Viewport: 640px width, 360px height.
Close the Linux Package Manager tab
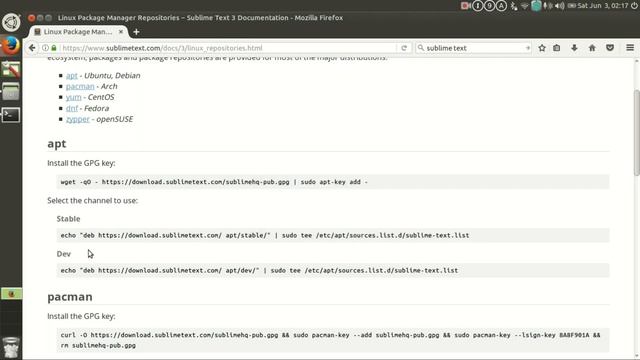(x=121, y=31)
